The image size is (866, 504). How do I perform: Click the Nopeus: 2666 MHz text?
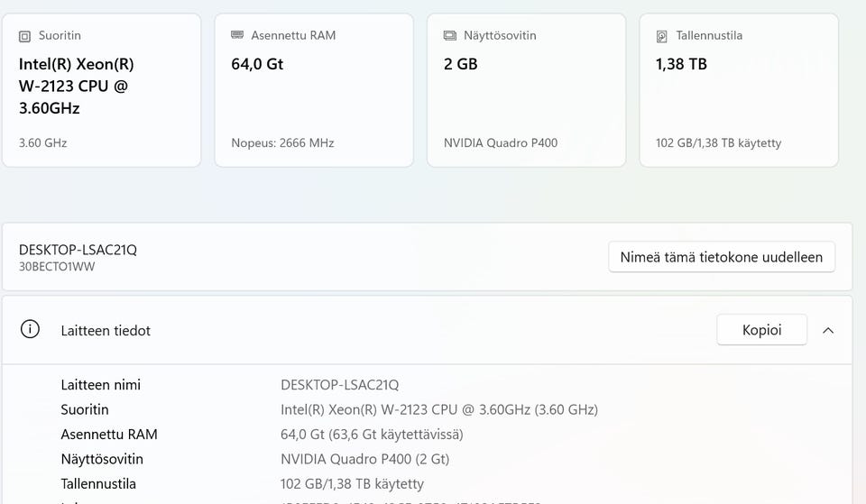tap(282, 143)
